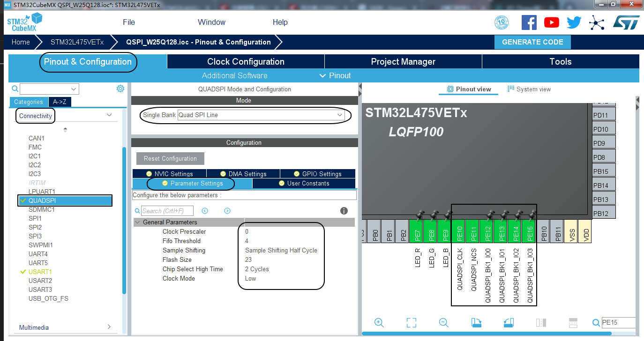This screenshot has height=341, width=644.
Task: Collapse the General Parameters section
Action: coord(137,222)
